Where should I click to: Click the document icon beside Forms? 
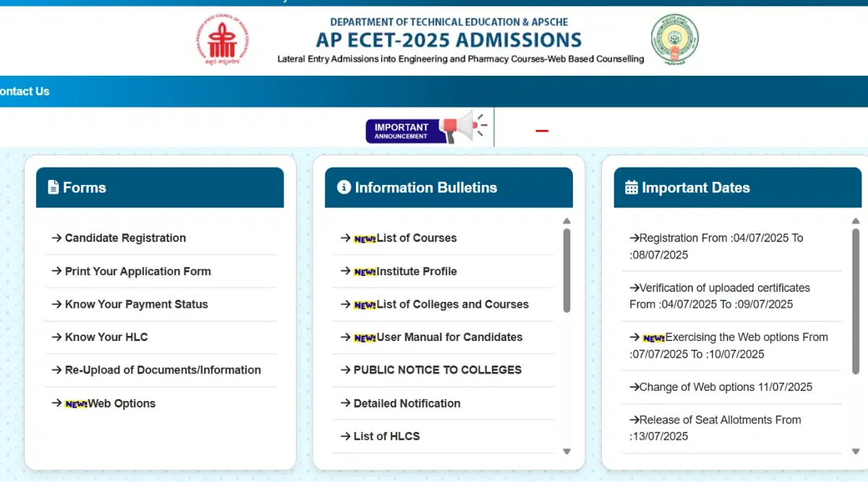pos(53,187)
